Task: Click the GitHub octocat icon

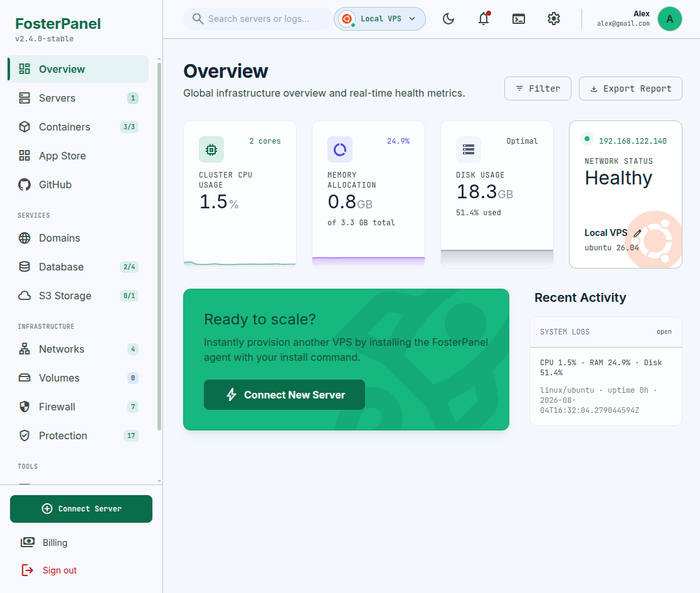Action: (24, 184)
